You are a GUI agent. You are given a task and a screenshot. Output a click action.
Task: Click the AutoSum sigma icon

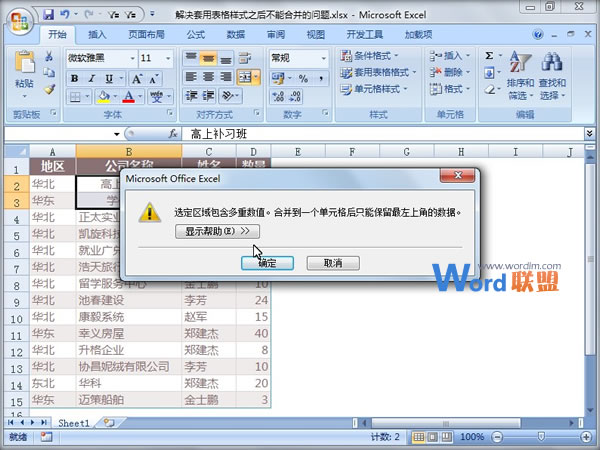point(489,56)
